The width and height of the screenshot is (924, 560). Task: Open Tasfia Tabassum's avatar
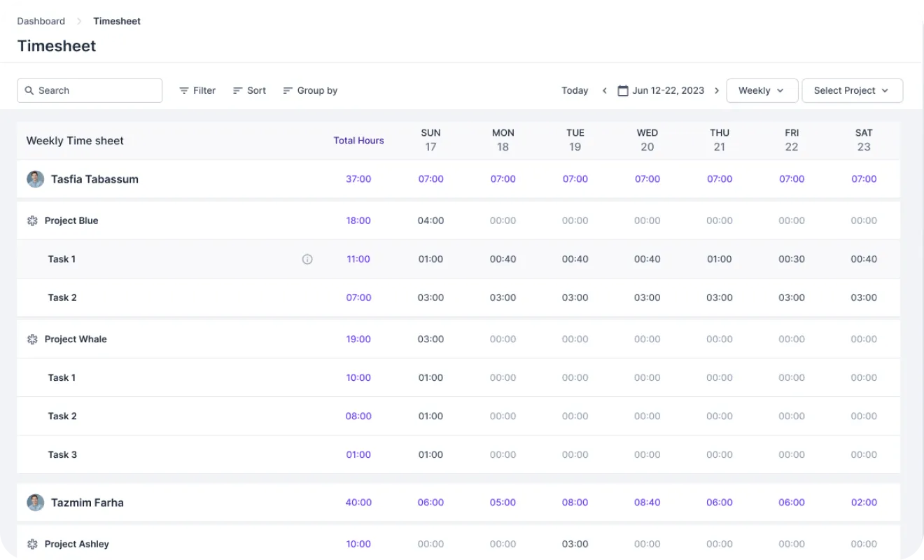(35, 179)
